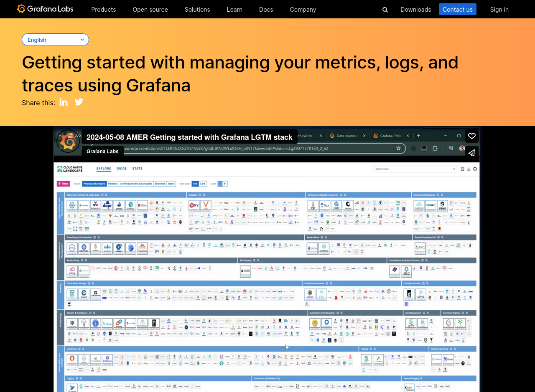The image size is (535, 392).
Task: Open the Solutions menu
Action: click(x=197, y=10)
